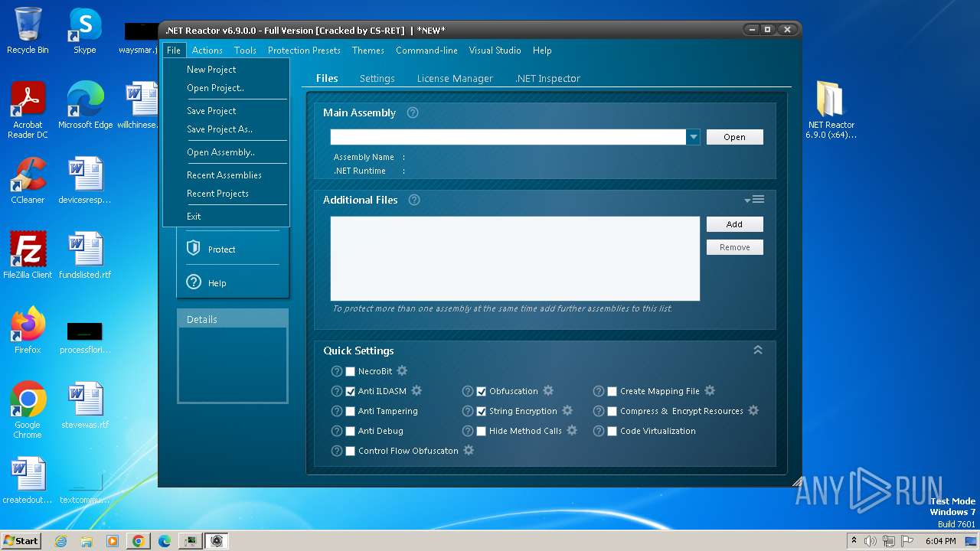Click the Help question mark sidebar icon

pos(194,282)
